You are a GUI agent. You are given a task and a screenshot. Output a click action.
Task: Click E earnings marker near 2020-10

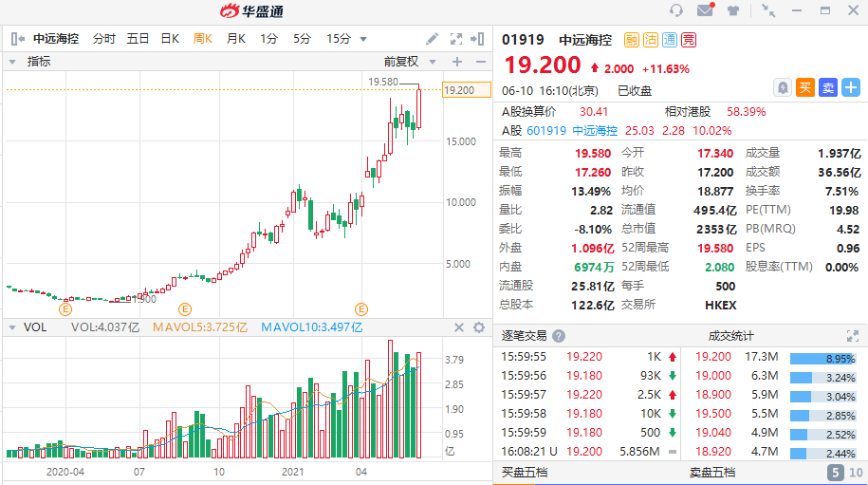(185, 309)
